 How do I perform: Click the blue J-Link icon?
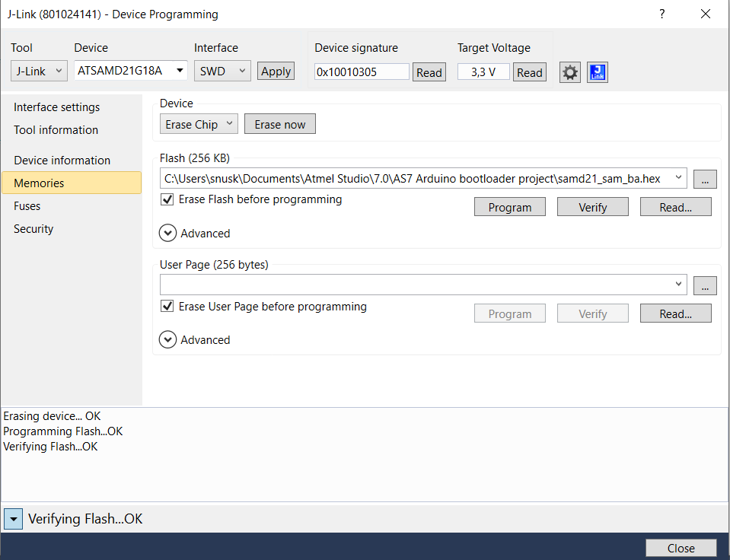click(598, 72)
